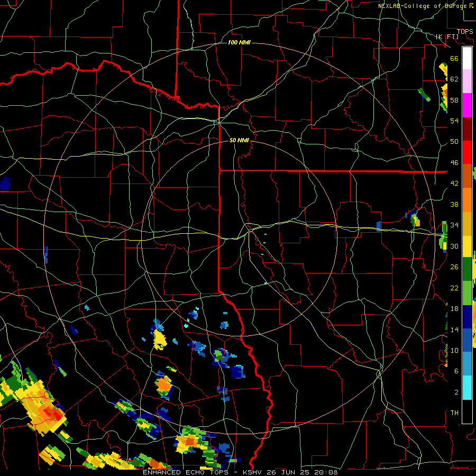Image resolution: width=476 pixels, height=476 pixels.
Task: Select the cyan legend swatch
Action: click(467, 388)
